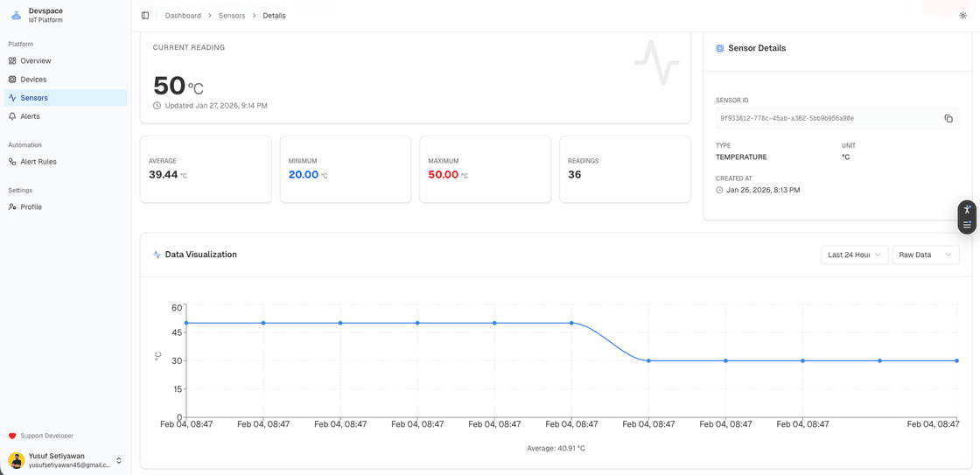Click the clock icon beside Updated time

[157, 106]
